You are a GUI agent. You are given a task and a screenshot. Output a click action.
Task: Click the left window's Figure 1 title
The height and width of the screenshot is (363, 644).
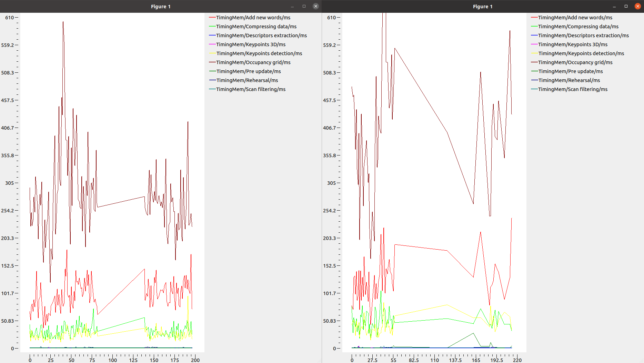tap(161, 7)
